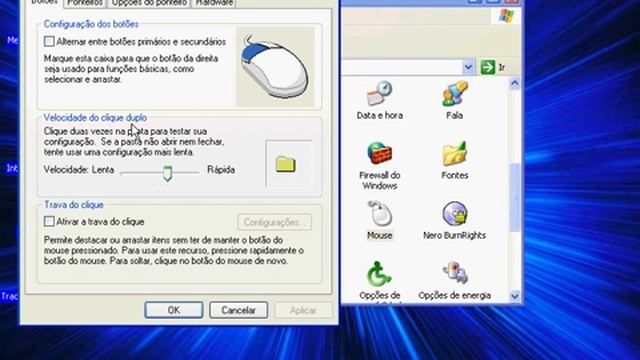Click the Nero BurnRights label text
The width and height of the screenshot is (640, 360).
pyautogui.click(x=454, y=236)
